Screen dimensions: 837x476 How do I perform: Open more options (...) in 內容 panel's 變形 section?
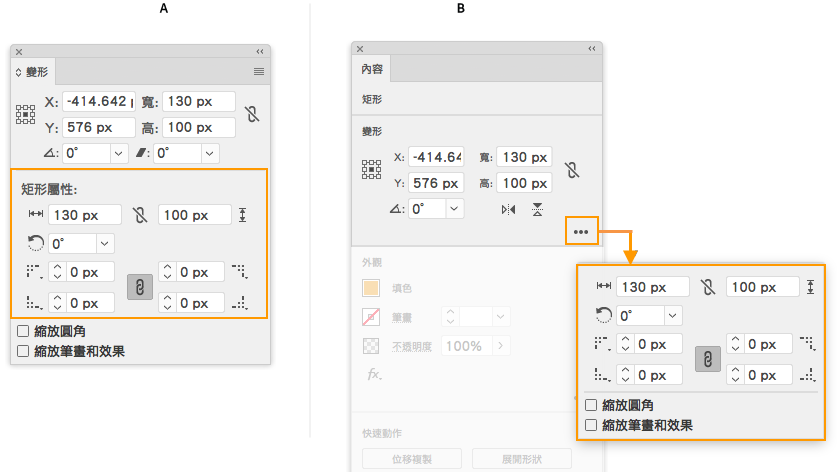[581, 232]
